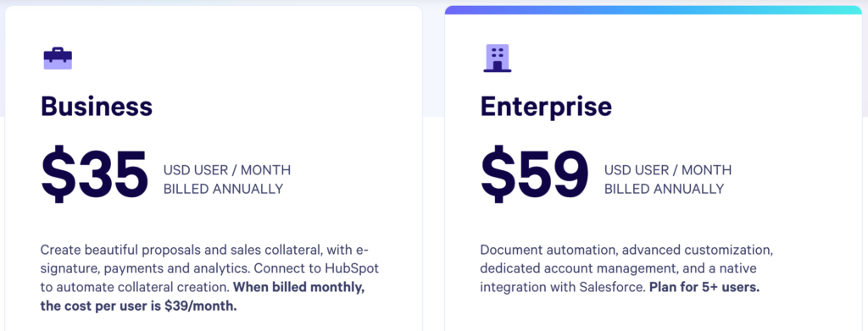Click the gradient bar atop the Enterprise card
Viewport: 868px width, 331px height.
click(x=654, y=10)
